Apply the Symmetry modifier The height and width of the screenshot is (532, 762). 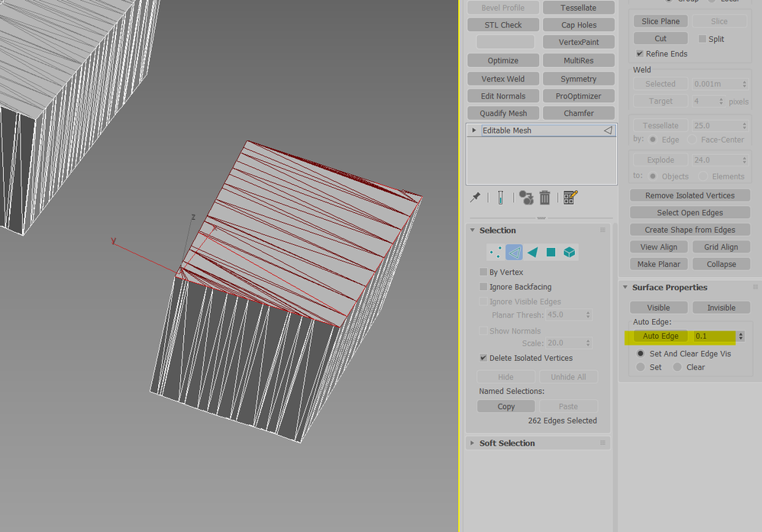pyautogui.click(x=578, y=79)
